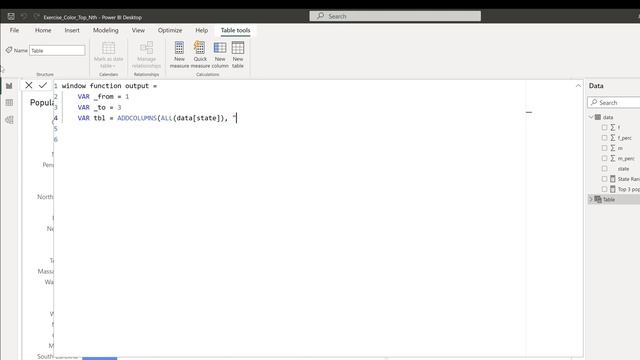The image size is (640, 360).
Task: Create a New table from ribbon
Action: [238, 54]
